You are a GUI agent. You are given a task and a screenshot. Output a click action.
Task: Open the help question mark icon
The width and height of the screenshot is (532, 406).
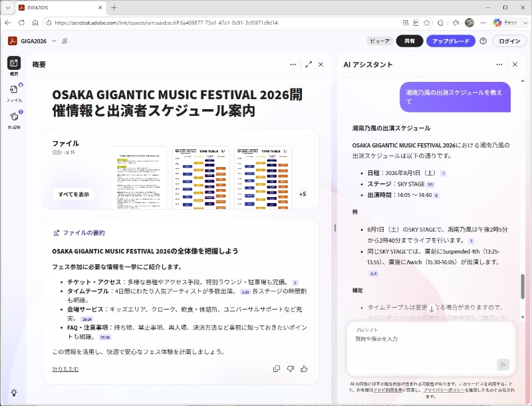click(483, 41)
